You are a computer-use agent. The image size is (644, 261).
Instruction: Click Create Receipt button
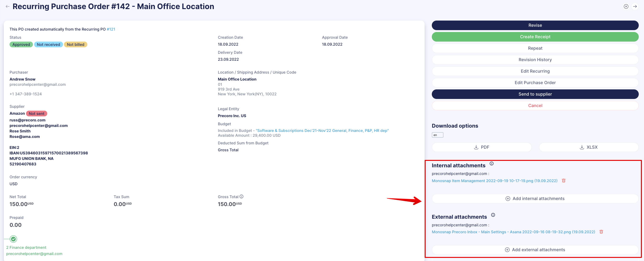[535, 37]
